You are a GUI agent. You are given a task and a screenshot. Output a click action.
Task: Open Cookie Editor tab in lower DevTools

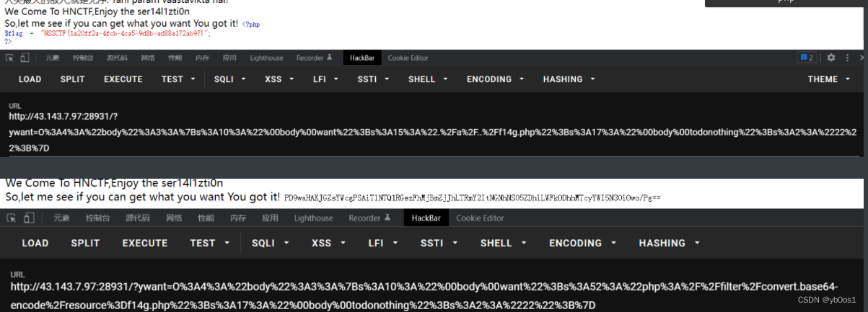pos(481,218)
